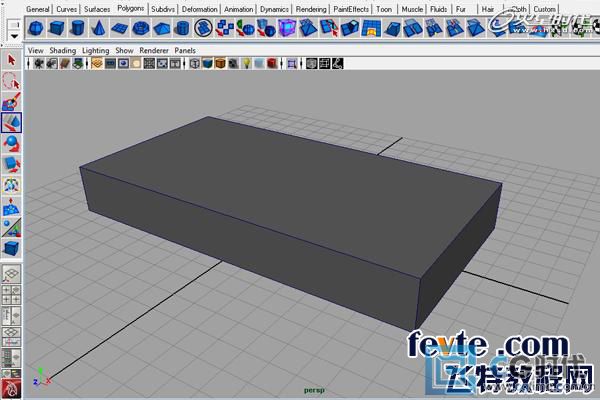The width and height of the screenshot is (600, 400).
Task: Click the Select camera panel icon
Action: click(39, 64)
